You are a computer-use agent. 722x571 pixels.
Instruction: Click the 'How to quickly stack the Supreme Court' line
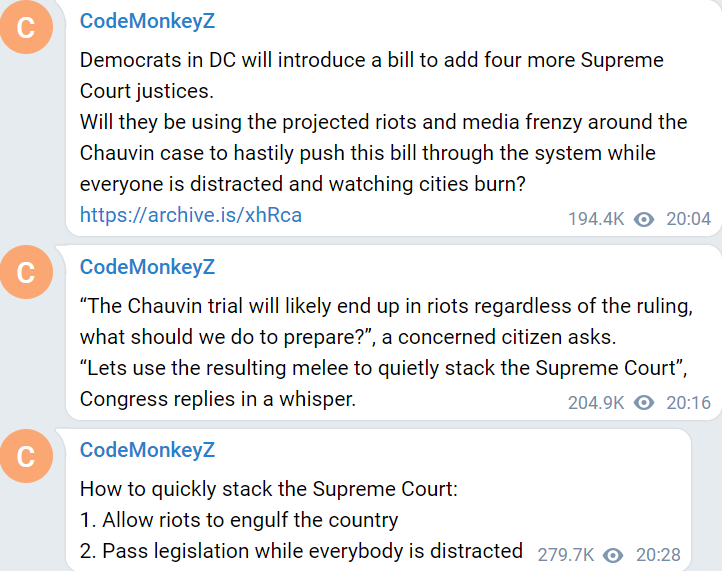pos(269,490)
